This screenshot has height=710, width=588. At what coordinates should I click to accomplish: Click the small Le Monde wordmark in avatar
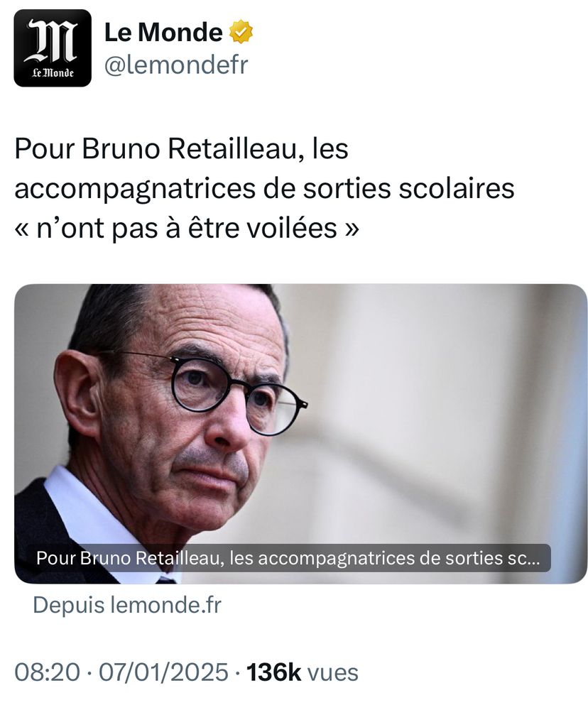[x=53, y=72]
